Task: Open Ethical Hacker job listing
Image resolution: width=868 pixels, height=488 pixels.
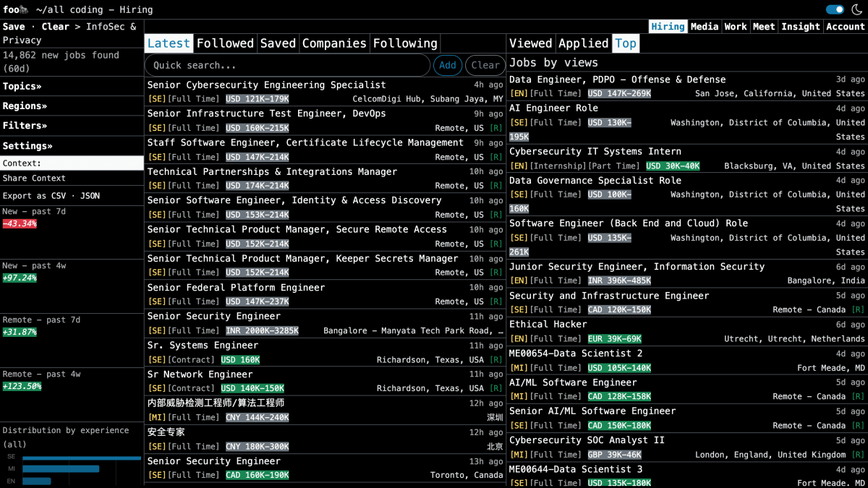Action: tap(548, 324)
